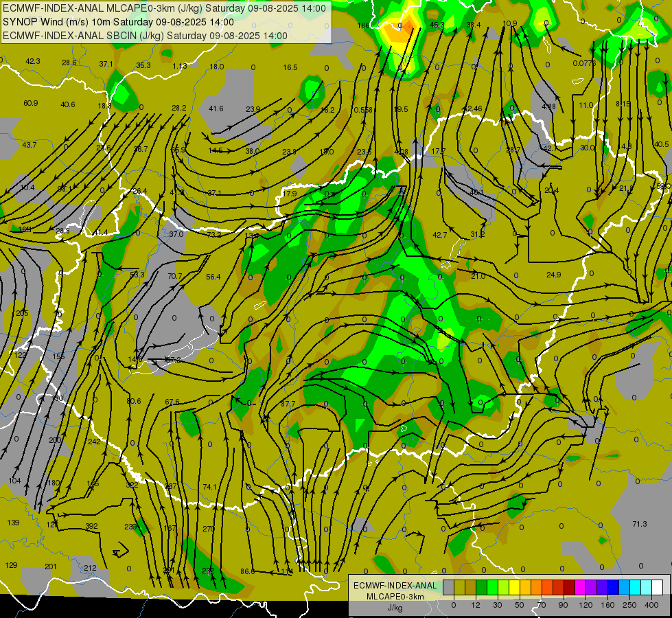Click the map value '70.7'
Viewport: 672px width, 618px height.
(175, 276)
